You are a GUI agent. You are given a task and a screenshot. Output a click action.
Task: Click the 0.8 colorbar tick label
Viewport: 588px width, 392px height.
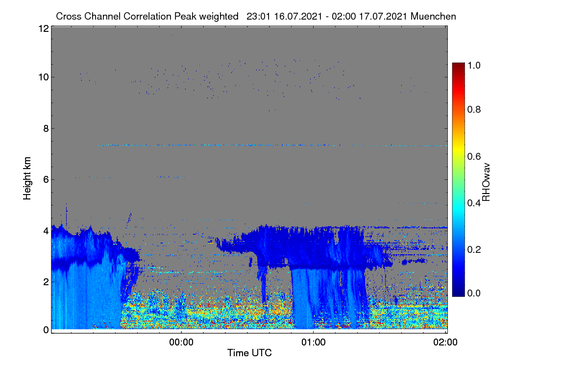[x=474, y=109]
